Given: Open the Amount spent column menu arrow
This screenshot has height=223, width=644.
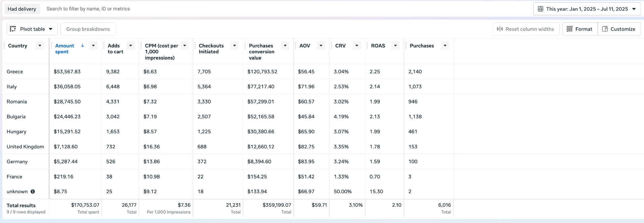Looking at the screenshot, I should pyautogui.click(x=93, y=46).
